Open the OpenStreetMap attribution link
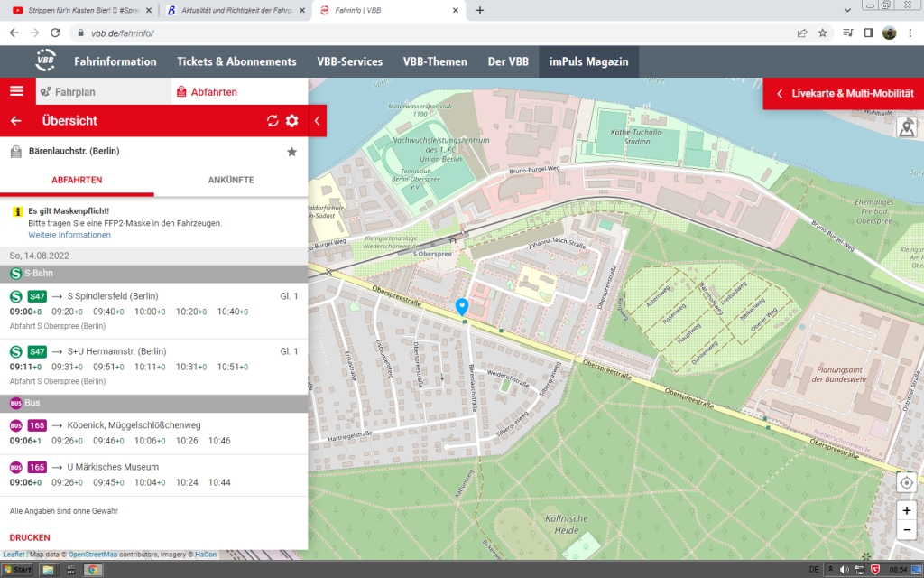The width and height of the screenshot is (924, 578). pos(93,555)
